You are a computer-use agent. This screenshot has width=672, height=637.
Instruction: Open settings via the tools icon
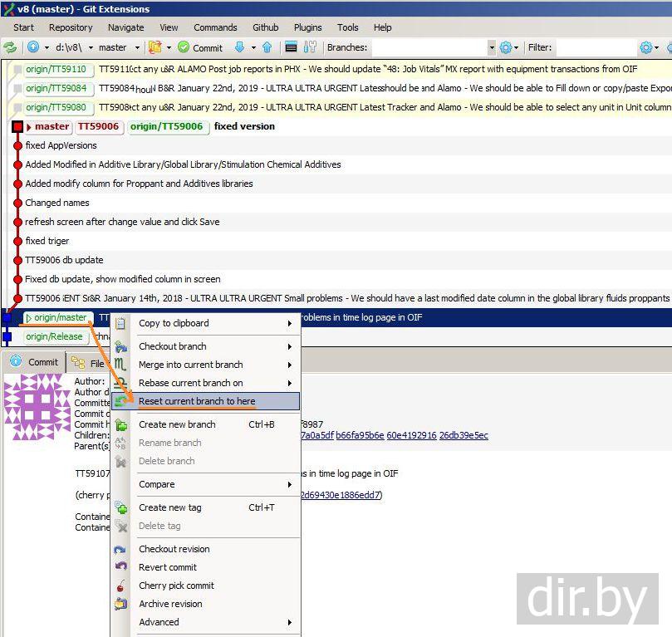click(x=310, y=47)
